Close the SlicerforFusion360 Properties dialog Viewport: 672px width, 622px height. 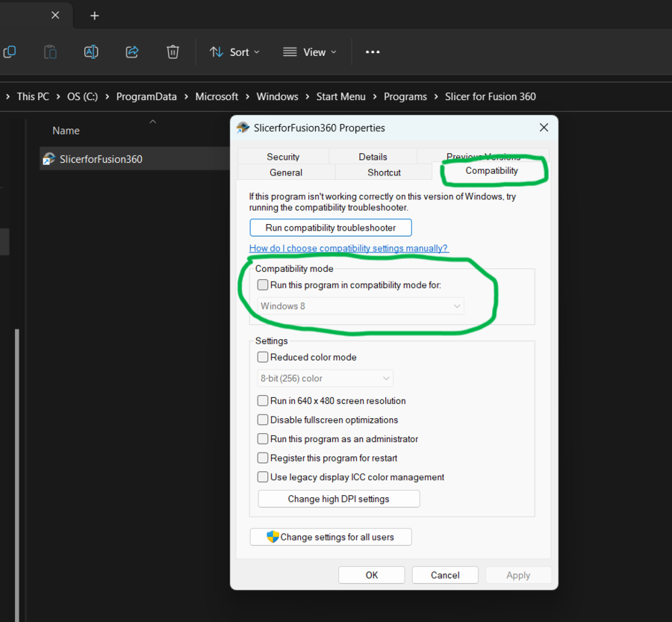544,128
